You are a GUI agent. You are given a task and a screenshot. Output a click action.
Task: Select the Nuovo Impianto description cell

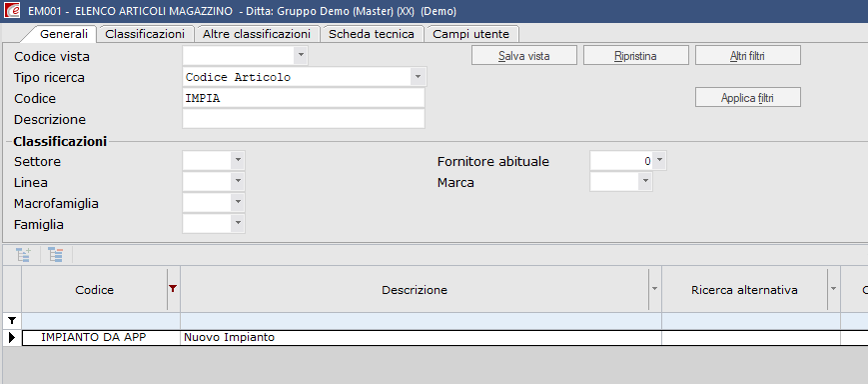(421, 337)
